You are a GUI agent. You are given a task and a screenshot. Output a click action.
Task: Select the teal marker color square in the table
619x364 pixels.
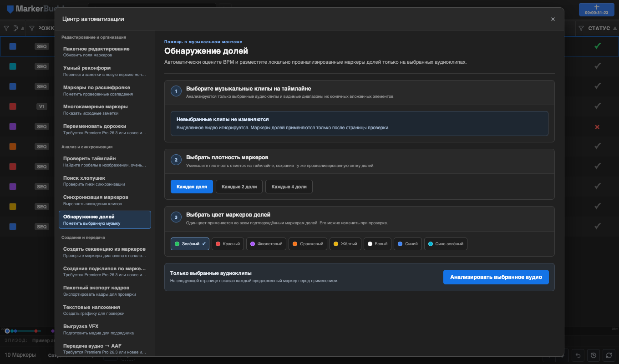13,66
